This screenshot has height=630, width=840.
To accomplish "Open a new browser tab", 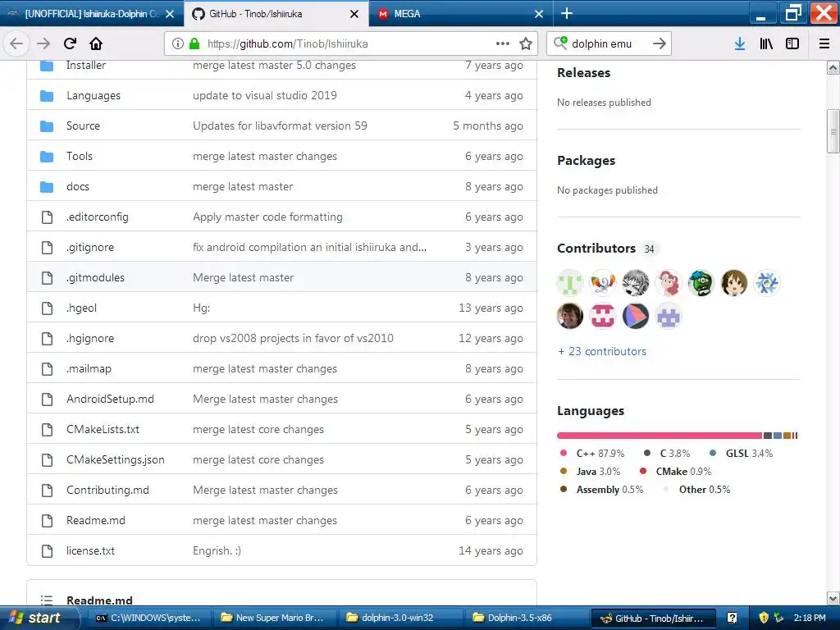I will (566, 13).
